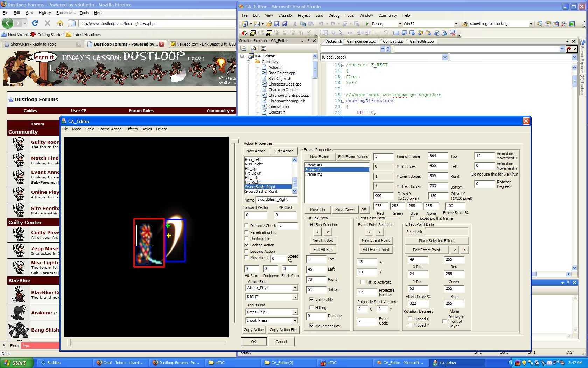Open Global Scope dropdown in code editor
588x368 pixels.
click(x=445, y=57)
